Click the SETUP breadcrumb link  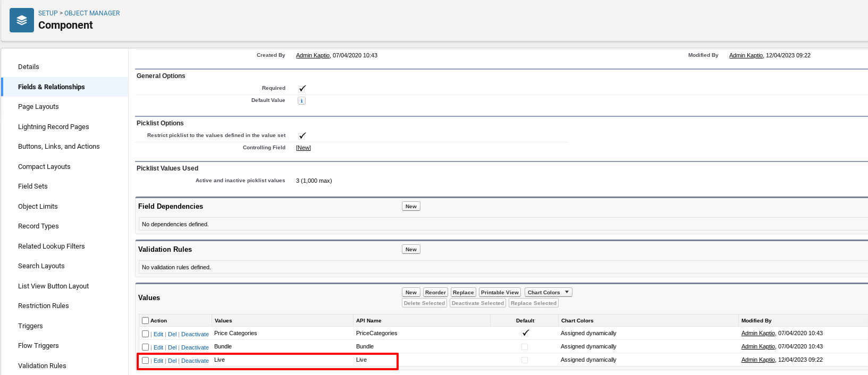click(x=48, y=13)
